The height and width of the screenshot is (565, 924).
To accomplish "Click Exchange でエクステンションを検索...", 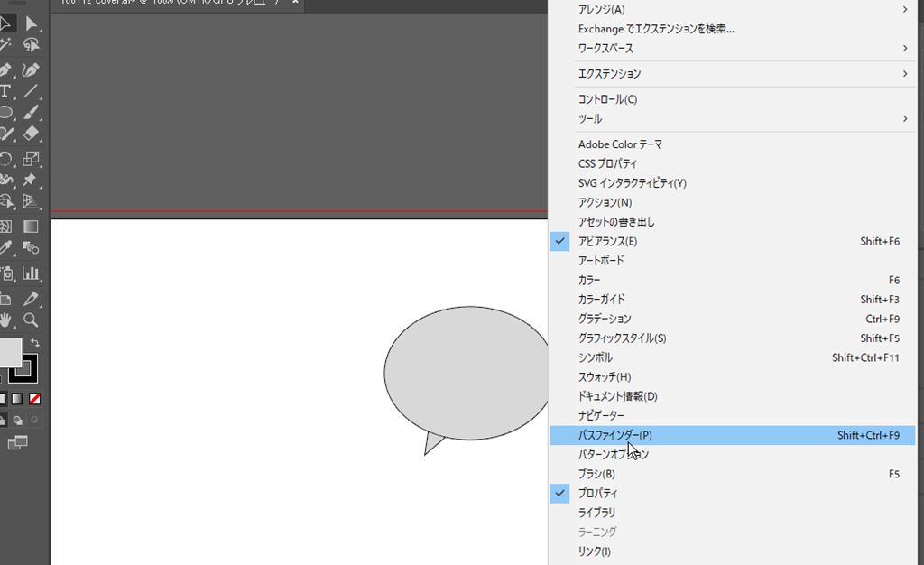I will [x=656, y=29].
